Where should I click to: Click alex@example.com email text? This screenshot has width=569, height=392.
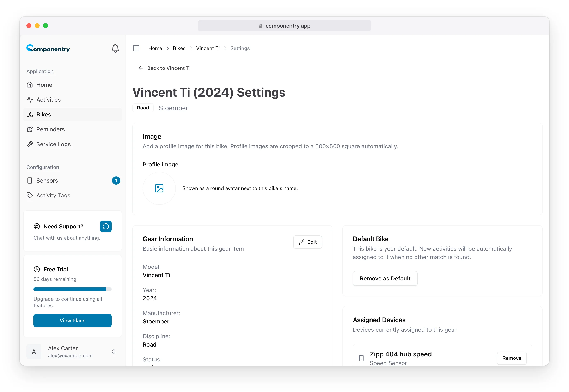70,356
